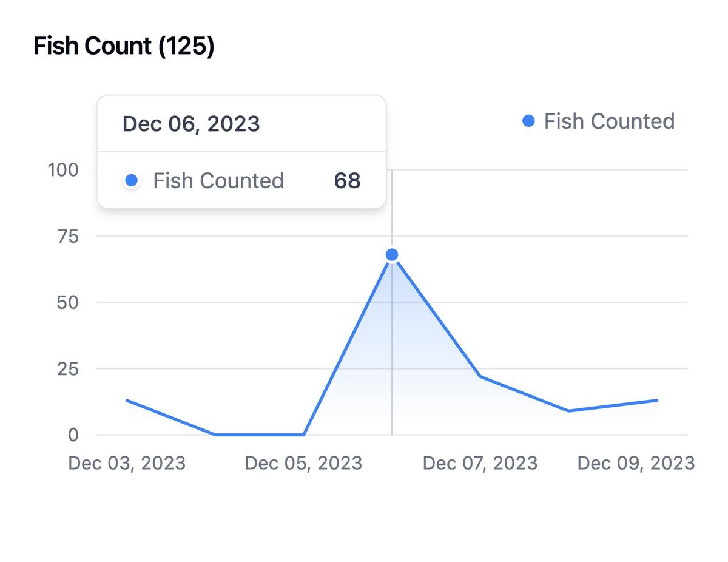The height and width of the screenshot is (562, 728).
Task: Click the value 68 in the tooltip
Action: pos(347,180)
